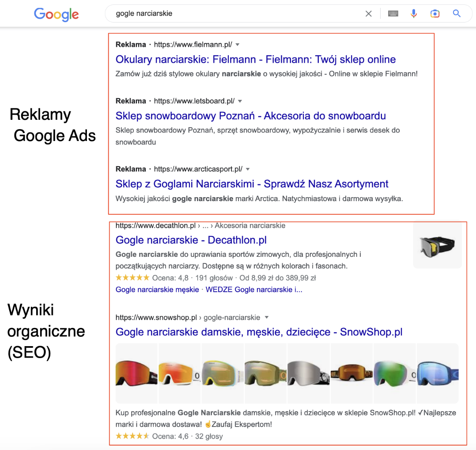This screenshot has width=476, height=450.
Task: Follow 'WEDZE Gogle narciarskie i...' sitelink
Action: 254,290
